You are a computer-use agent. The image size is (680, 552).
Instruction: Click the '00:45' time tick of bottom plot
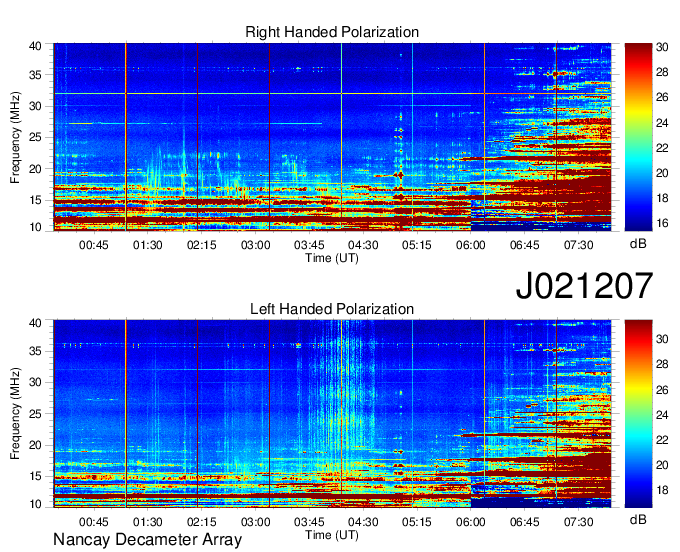(x=94, y=522)
